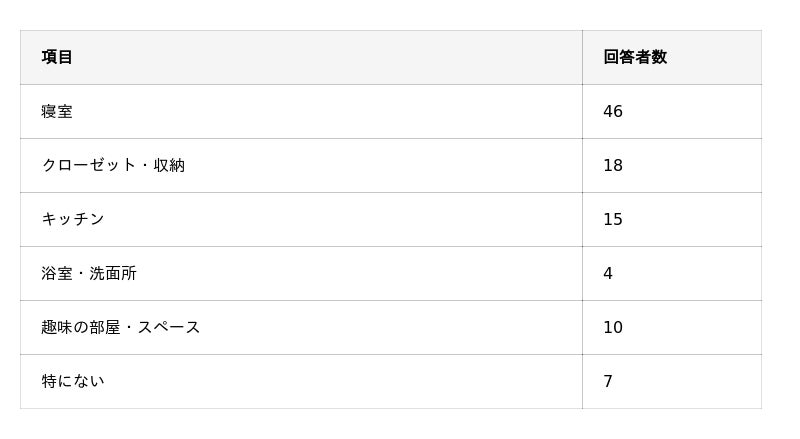Select the 寝室 row label
Screen dimensions: 800x439
57,111
